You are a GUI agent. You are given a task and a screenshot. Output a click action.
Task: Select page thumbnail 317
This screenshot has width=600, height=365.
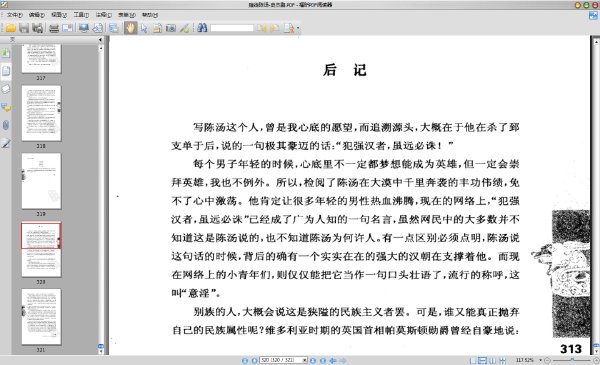(x=41, y=58)
